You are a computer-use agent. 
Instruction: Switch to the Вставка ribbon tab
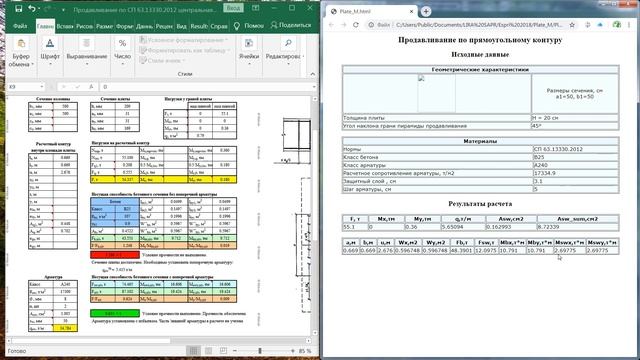click(65, 26)
